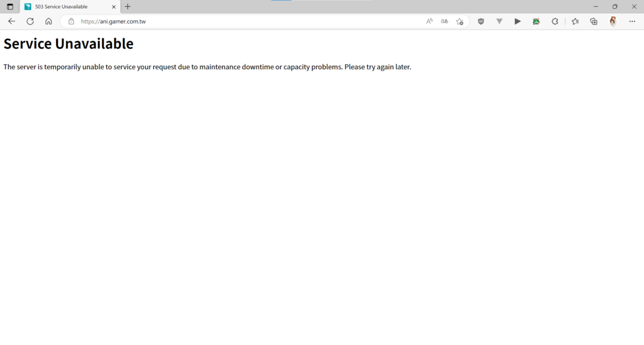Select the 503 Service Unavailable tab
Image resolution: width=644 pixels, height=345 pixels.
click(70, 6)
